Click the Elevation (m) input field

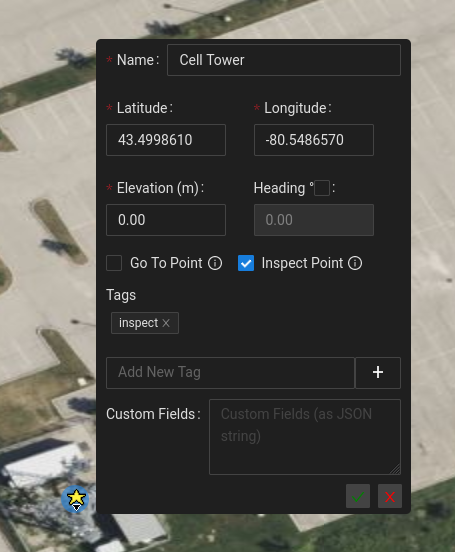coord(166,220)
